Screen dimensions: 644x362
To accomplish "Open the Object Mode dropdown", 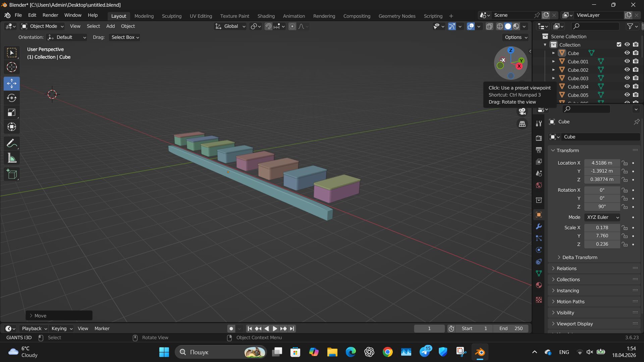I will pyautogui.click(x=42, y=26).
